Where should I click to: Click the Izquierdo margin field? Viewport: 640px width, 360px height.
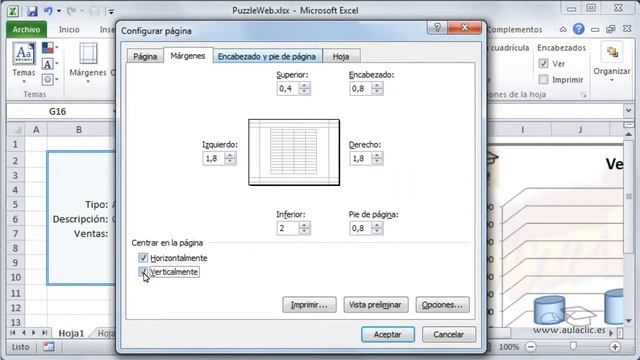tap(214, 158)
